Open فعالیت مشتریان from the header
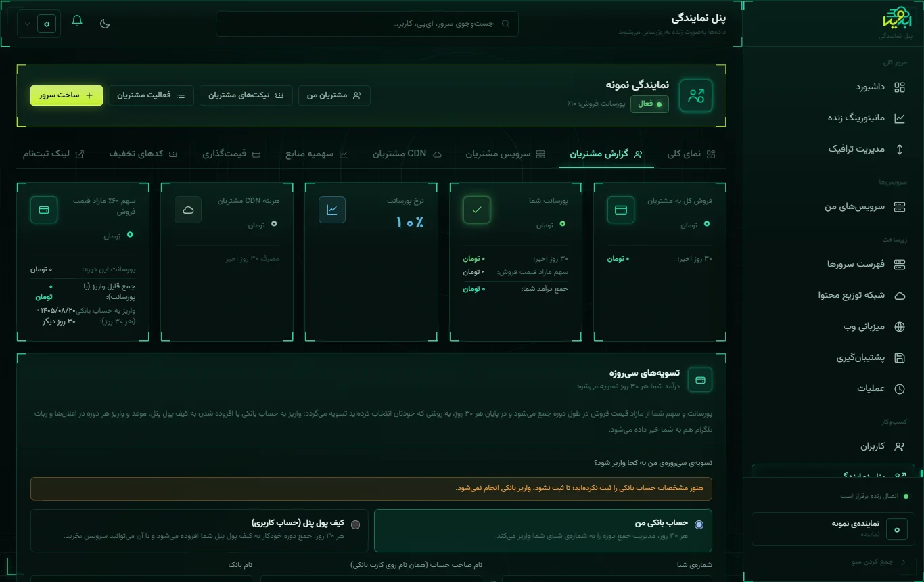This screenshot has width=924, height=582. [x=151, y=95]
